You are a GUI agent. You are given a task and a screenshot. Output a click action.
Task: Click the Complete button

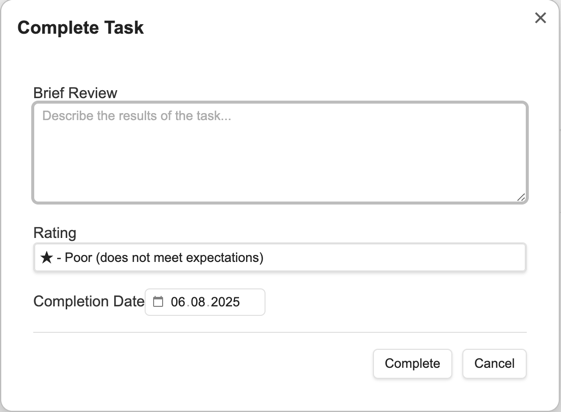pos(412,363)
